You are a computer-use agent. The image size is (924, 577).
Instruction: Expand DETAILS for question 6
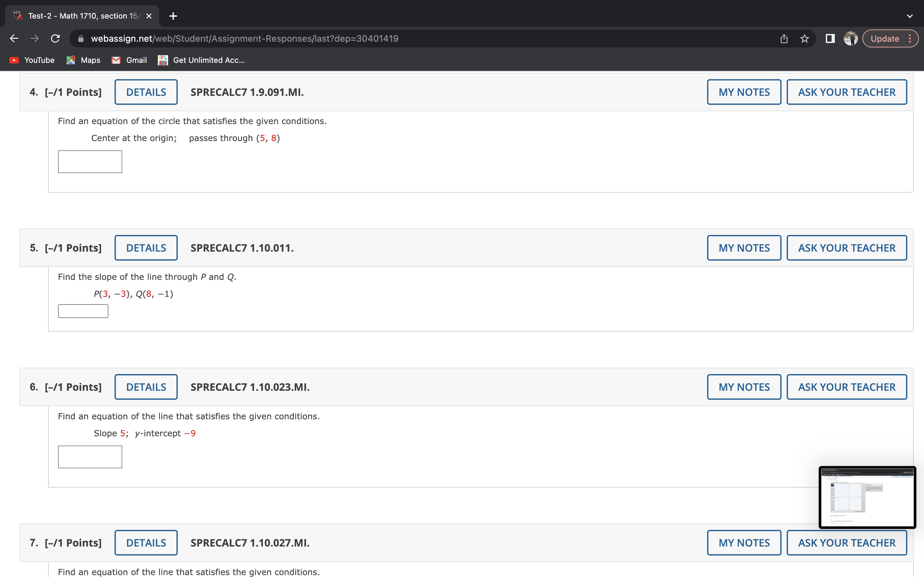(146, 387)
